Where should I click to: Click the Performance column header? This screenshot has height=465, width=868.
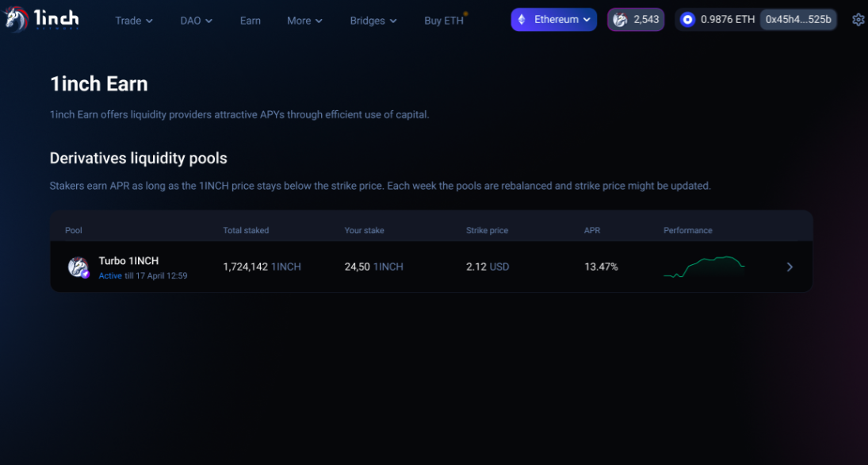pos(688,230)
